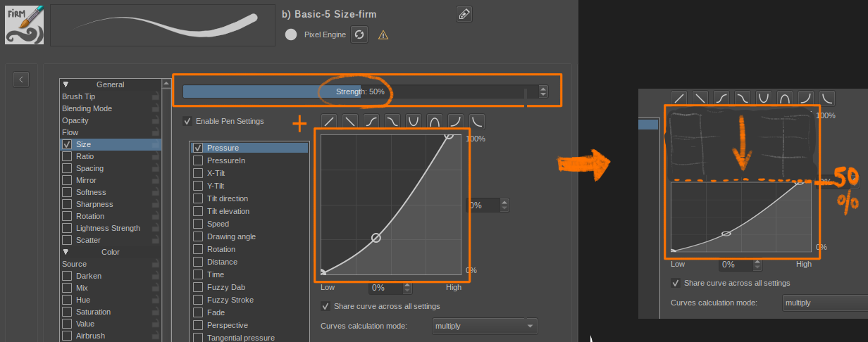Enable the Scatter option checkbox

pos(67,240)
